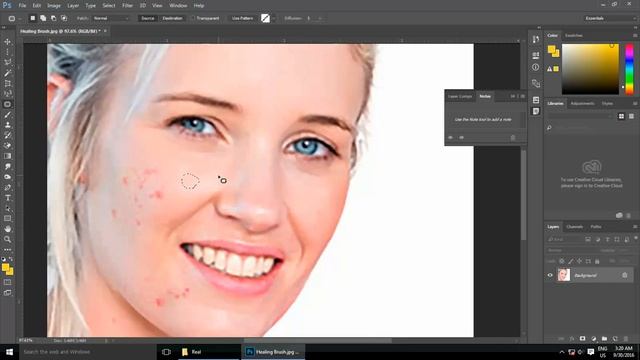
Task: Click the hue spectrum slider
Action: 629,69
